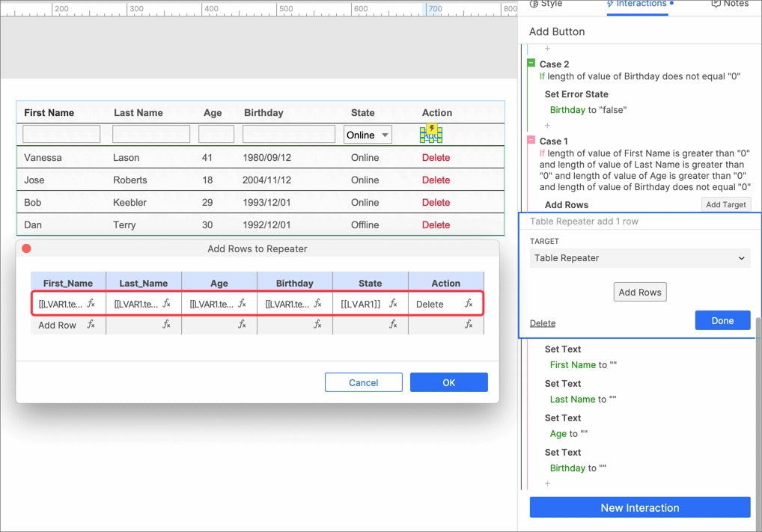This screenshot has height=532, width=762.
Task: Open fx editor for First_Name LVAR1 cell
Action: [91, 304]
